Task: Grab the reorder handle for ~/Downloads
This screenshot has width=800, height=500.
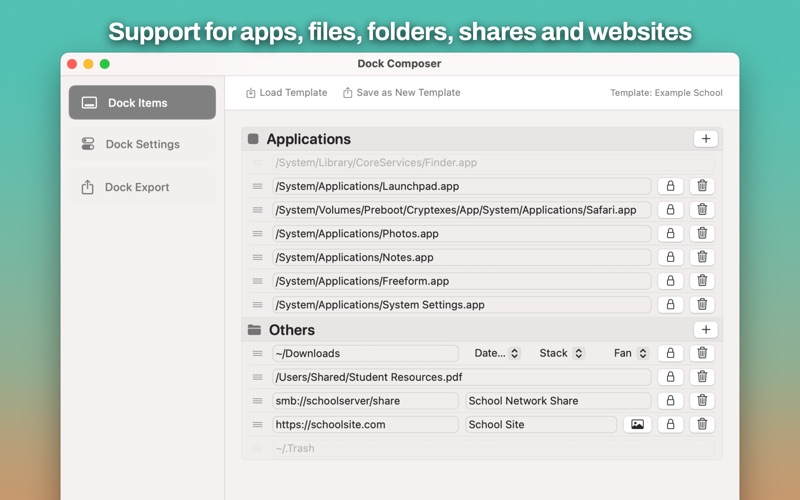Action: [258, 353]
